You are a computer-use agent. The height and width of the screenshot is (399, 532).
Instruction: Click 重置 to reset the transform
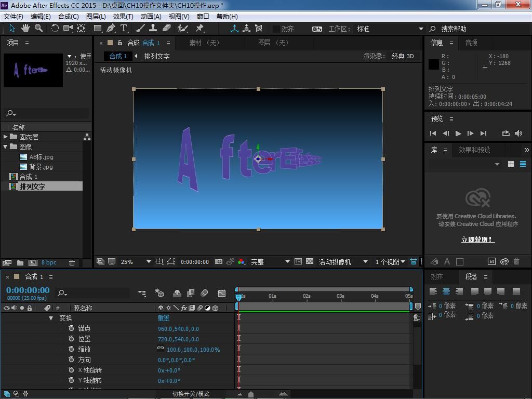point(164,318)
